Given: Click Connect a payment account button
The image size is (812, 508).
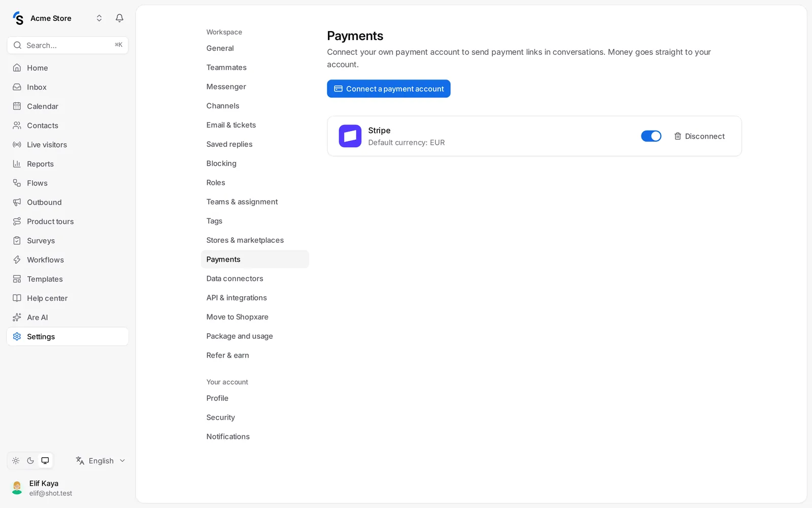Looking at the screenshot, I should [x=389, y=89].
